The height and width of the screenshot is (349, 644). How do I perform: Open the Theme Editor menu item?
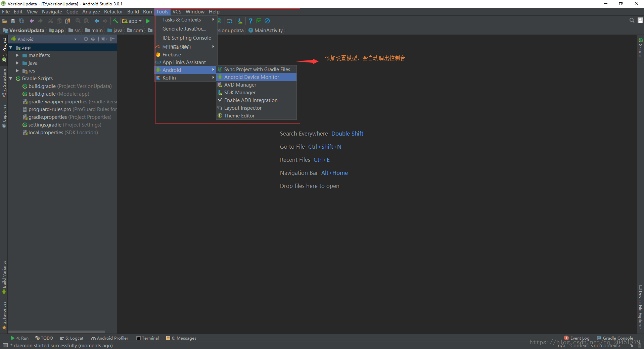(x=256, y=116)
